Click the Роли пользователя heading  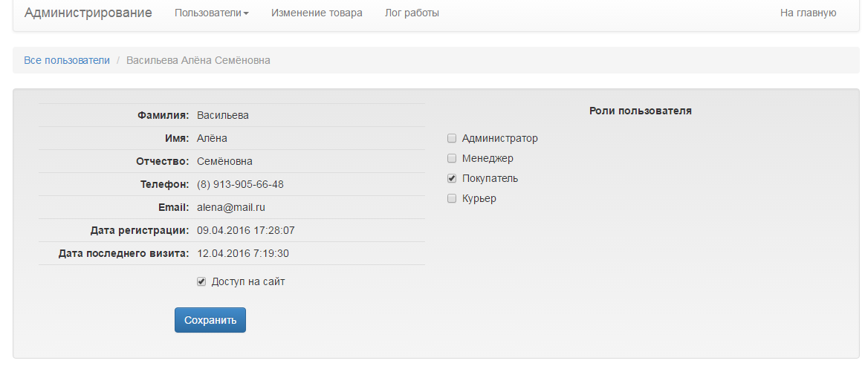point(641,111)
